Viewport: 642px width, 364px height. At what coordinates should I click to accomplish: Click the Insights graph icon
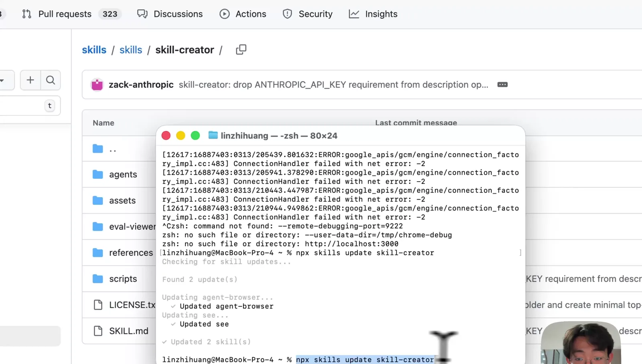tap(354, 14)
